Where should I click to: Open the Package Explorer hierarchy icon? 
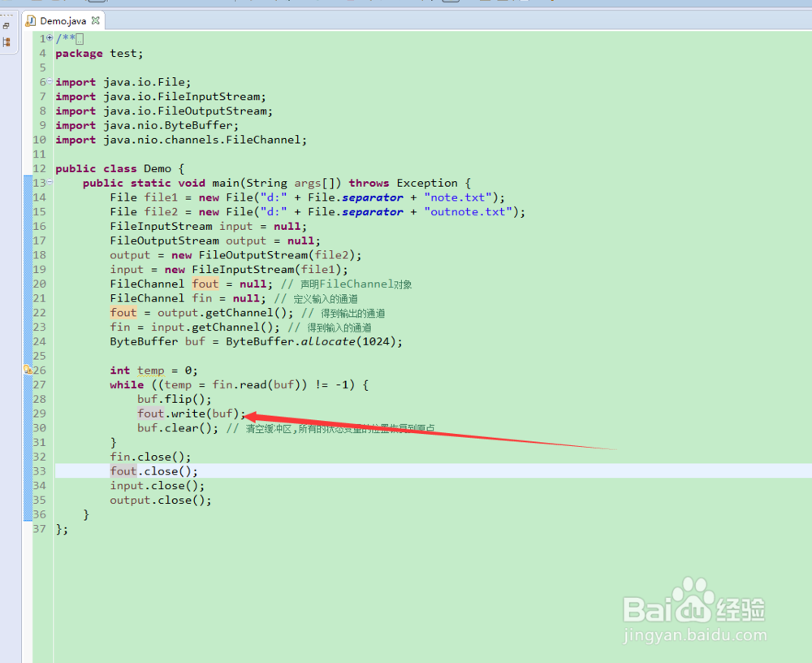tap(6, 42)
